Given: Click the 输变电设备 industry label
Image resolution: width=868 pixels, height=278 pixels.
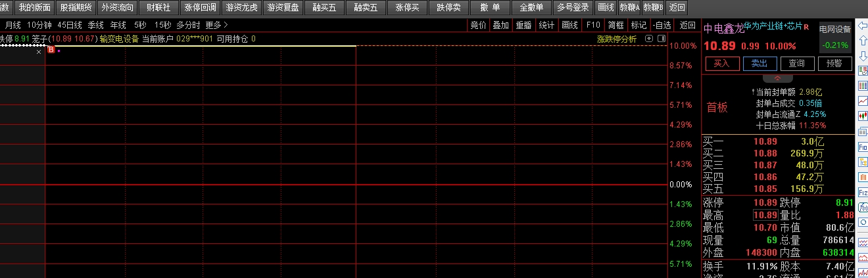Looking at the screenshot, I should click(x=119, y=39).
